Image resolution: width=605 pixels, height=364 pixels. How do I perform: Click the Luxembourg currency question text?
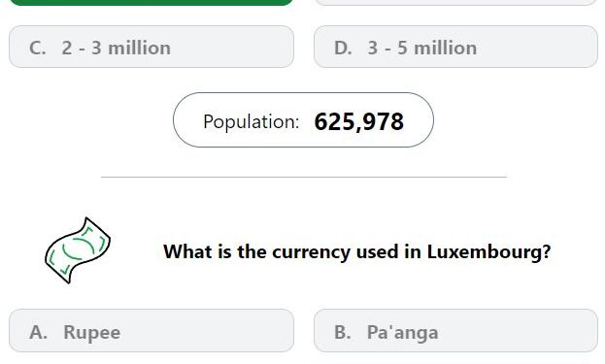tap(357, 252)
